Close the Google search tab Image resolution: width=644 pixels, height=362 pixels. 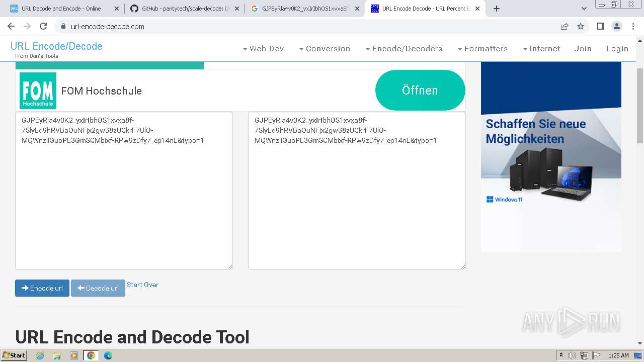[357, 9]
